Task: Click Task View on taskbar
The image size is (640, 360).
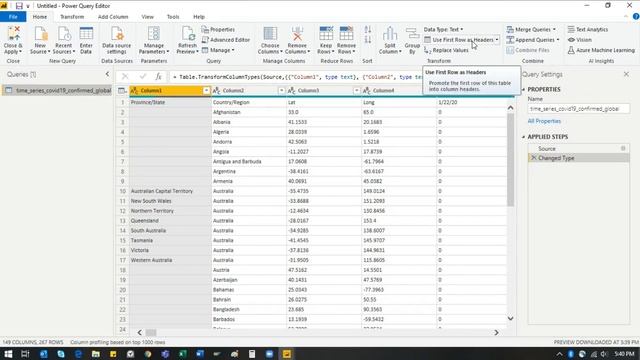Action: pos(25,354)
